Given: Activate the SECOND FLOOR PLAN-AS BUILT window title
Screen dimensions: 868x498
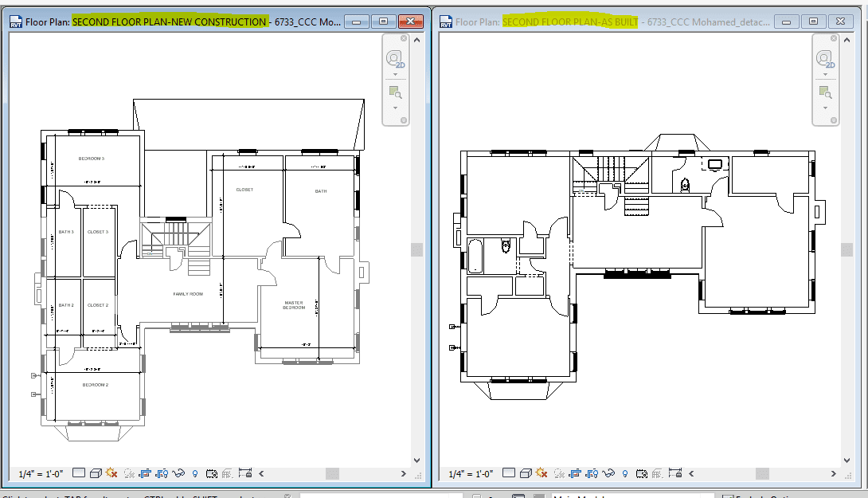Looking at the screenshot, I should pos(570,22).
